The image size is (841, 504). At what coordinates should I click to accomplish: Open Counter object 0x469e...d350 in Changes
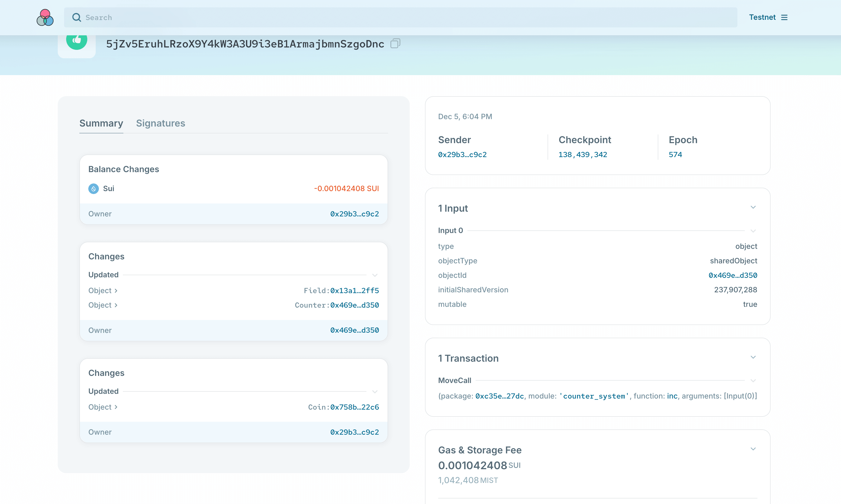(355, 305)
